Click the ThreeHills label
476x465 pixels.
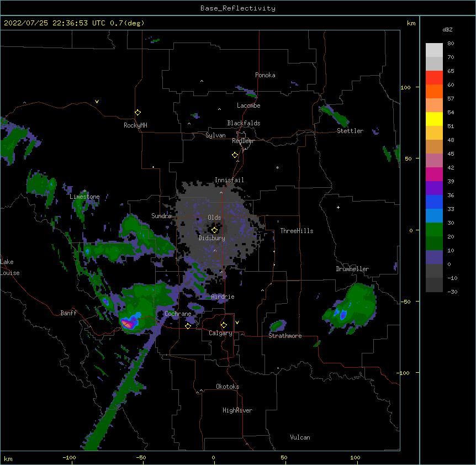(x=297, y=231)
